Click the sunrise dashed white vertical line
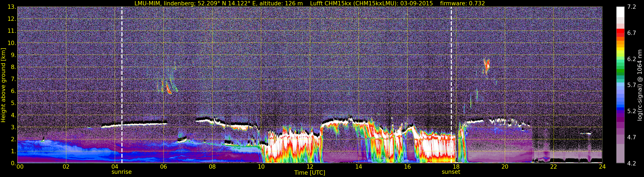 (x=122, y=85)
